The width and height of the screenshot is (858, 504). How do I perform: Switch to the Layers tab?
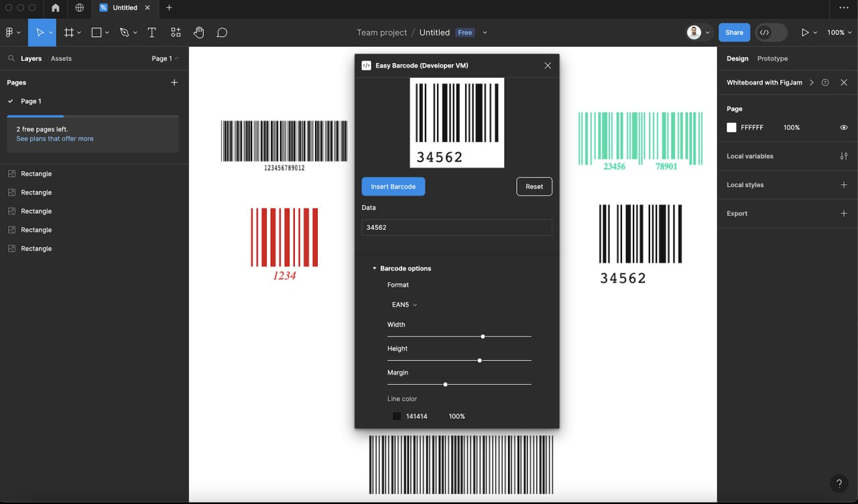31,58
